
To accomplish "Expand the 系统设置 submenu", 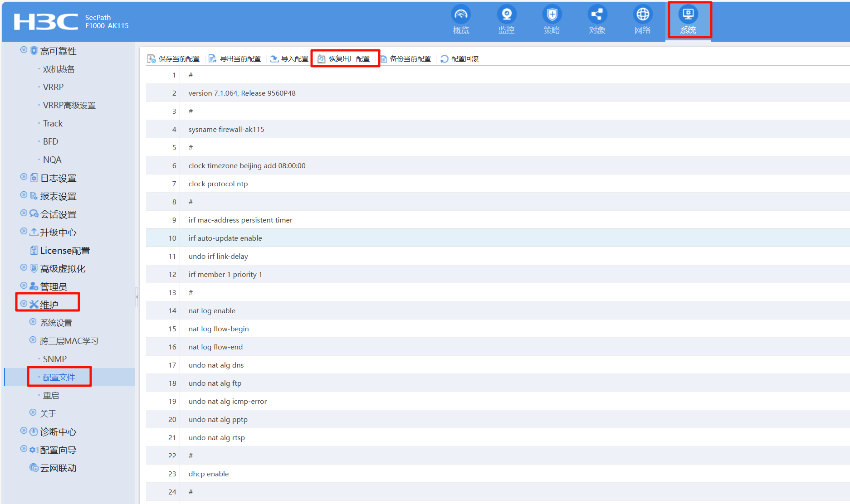I will [x=33, y=322].
